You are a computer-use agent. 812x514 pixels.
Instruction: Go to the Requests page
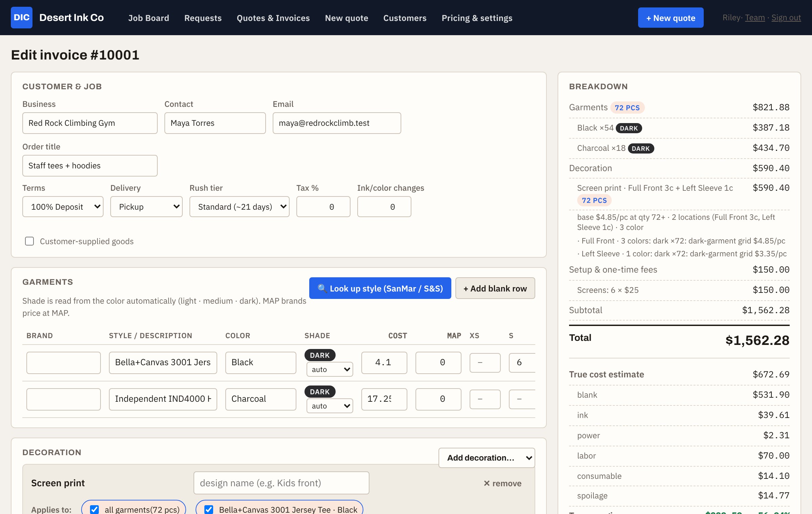tap(203, 18)
